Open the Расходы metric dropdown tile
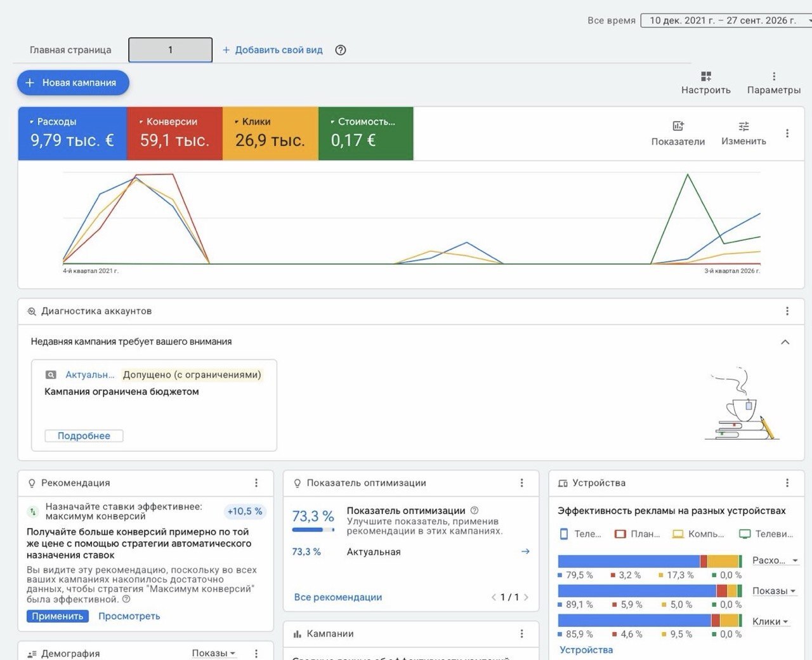The height and width of the screenshot is (660, 812). click(x=72, y=133)
